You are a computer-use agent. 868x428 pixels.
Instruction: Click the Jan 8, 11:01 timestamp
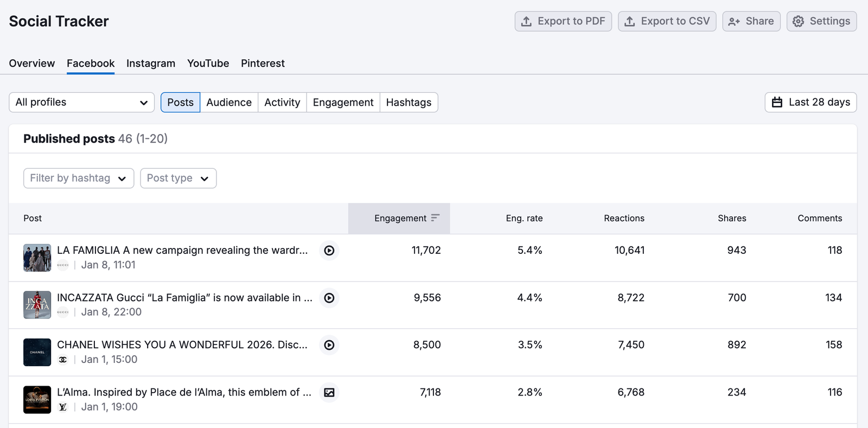pos(108,265)
